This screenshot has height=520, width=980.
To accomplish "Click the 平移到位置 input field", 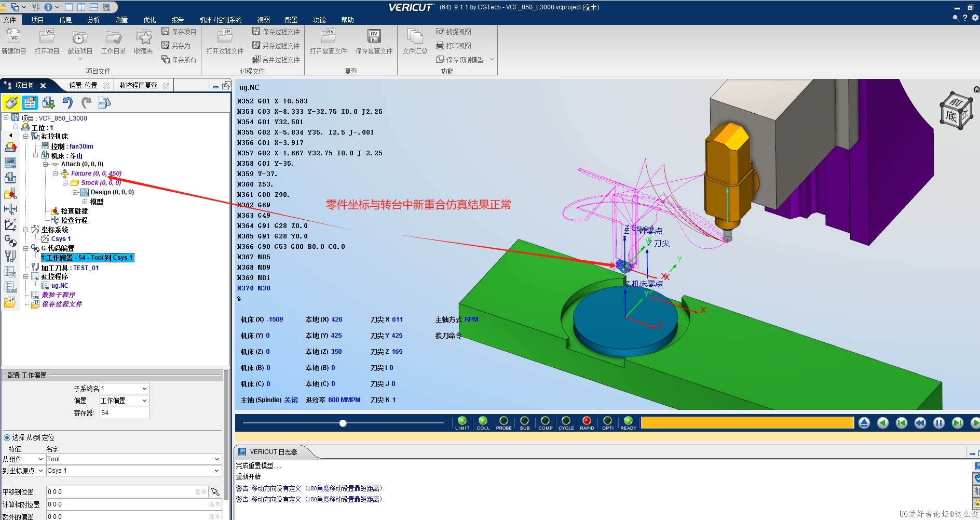I will point(127,491).
